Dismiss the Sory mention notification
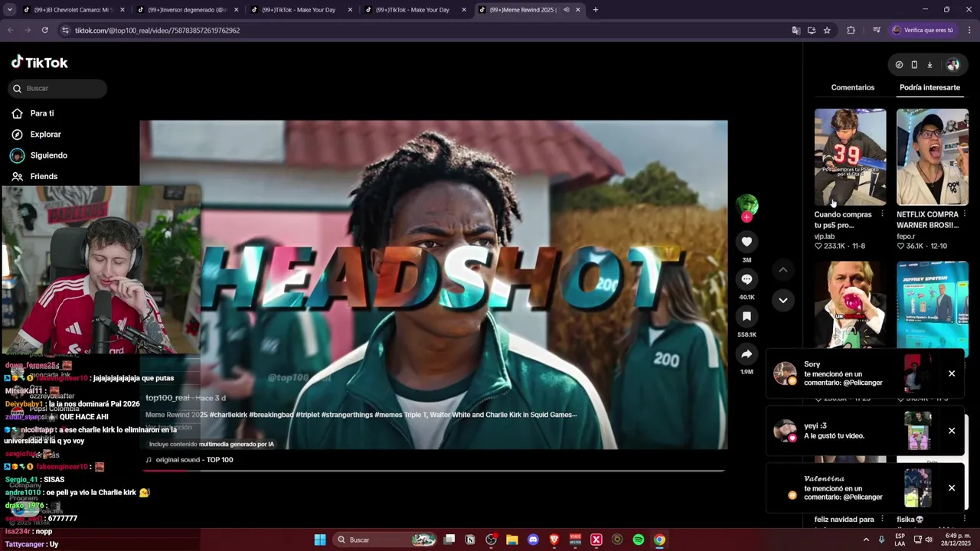 pyautogui.click(x=952, y=373)
